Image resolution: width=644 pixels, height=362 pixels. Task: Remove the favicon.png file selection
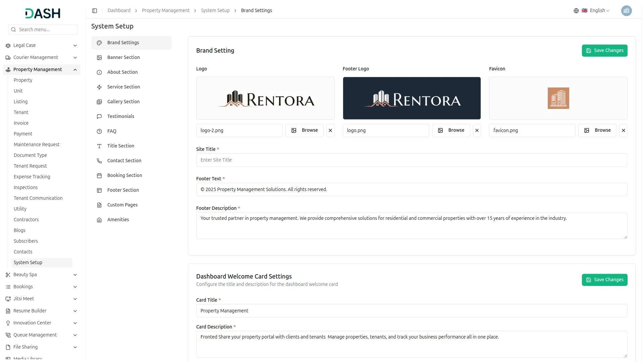point(624,130)
